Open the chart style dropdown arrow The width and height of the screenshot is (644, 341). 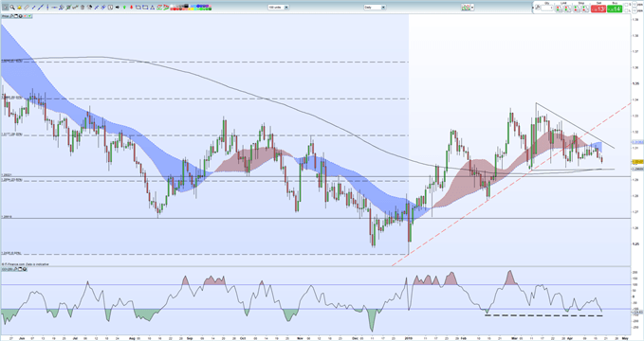click(x=472, y=7)
